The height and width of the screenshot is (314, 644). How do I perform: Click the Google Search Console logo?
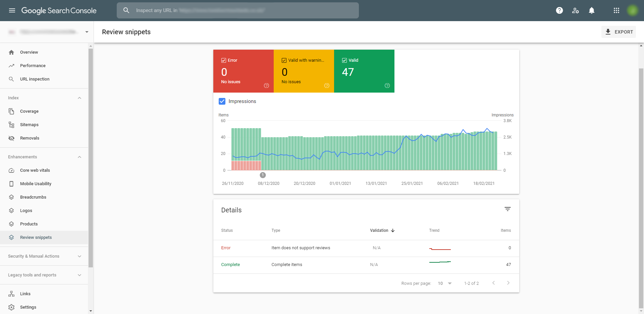click(x=59, y=10)
